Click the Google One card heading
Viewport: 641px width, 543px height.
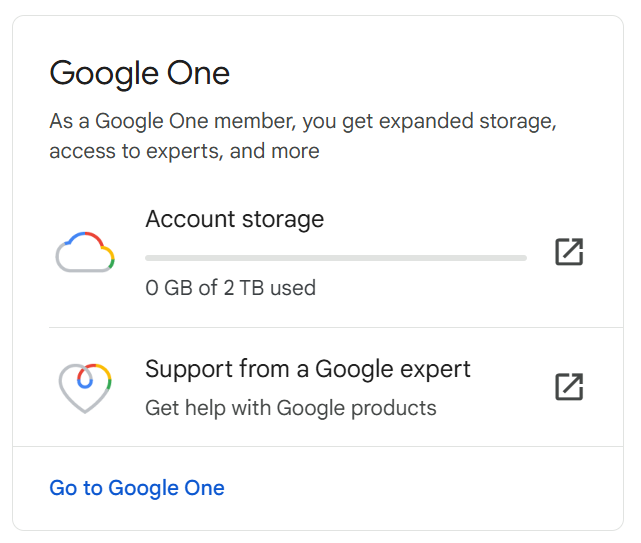coord(139,73)
